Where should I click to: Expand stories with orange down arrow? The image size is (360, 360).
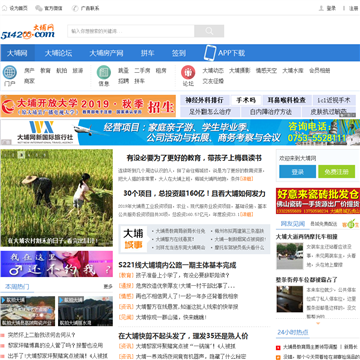coord(318,323)
